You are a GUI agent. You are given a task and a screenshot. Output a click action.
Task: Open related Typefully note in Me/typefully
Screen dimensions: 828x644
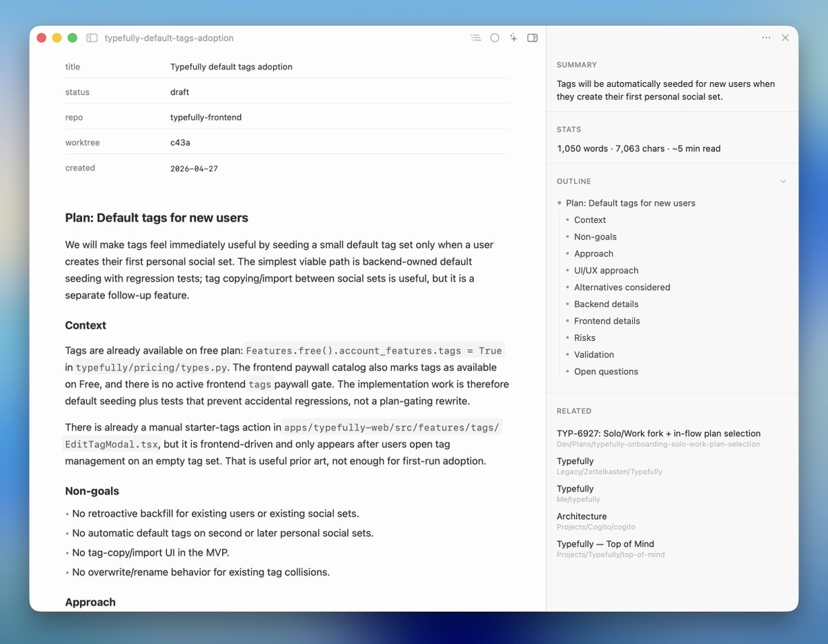click(x=578, y=494)
